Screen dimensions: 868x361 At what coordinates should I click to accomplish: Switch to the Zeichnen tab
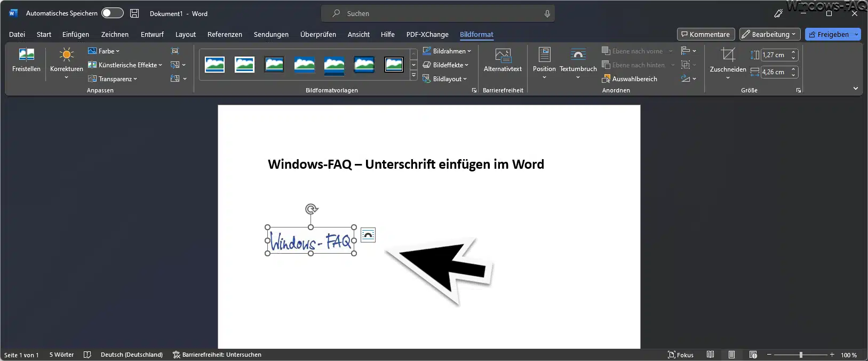[115, 34]
